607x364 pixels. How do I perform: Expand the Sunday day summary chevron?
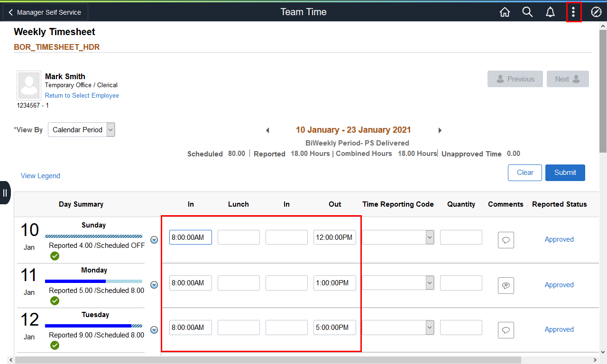point(154,240)
